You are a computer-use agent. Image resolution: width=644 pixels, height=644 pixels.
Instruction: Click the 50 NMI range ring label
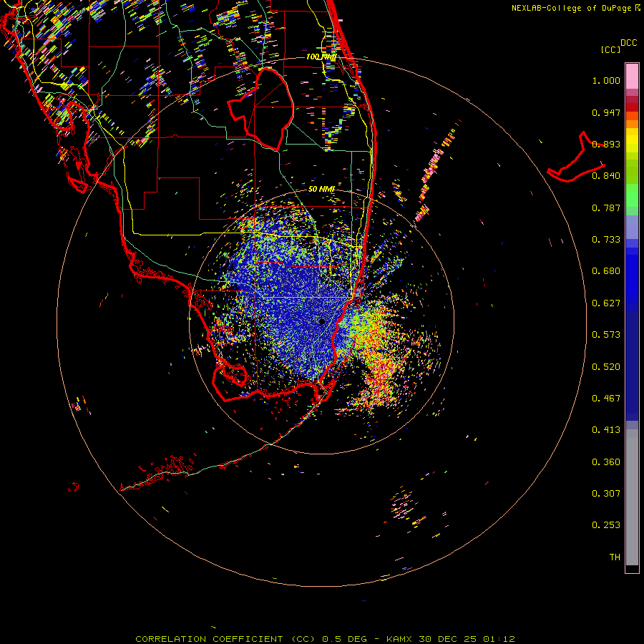(321, 189)
